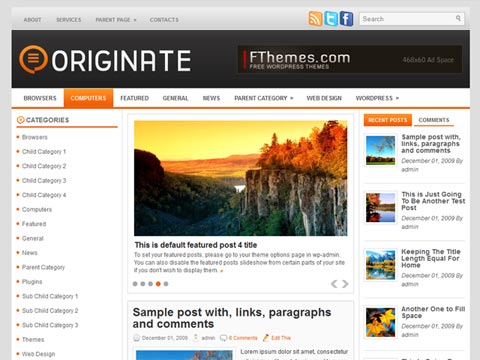The width and height of the screenshot is (480, 360).
Task: Open the Browsers sidebar category
Action: [35, 137]
